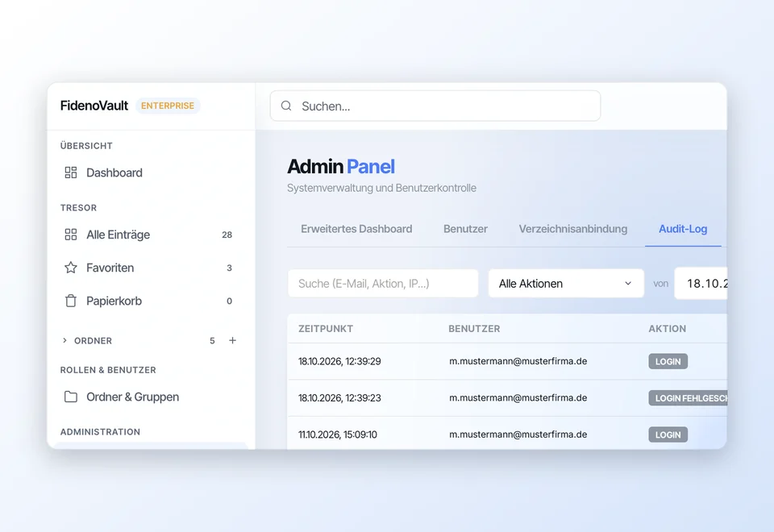Image resolution: width=774 pixels, height=532 pixels.
Task: Click timestamp 11.10.2026, 15:09:10
Action: pos(338,434)
